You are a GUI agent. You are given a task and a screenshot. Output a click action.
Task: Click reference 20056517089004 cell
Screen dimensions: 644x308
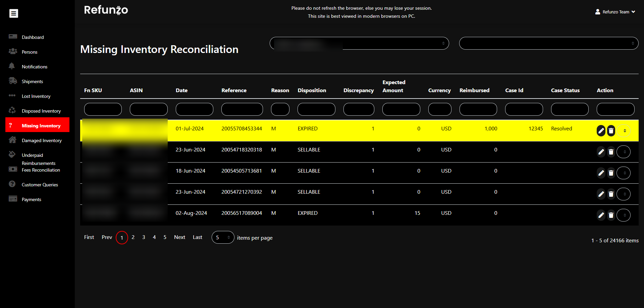click(x=241, y=213)
